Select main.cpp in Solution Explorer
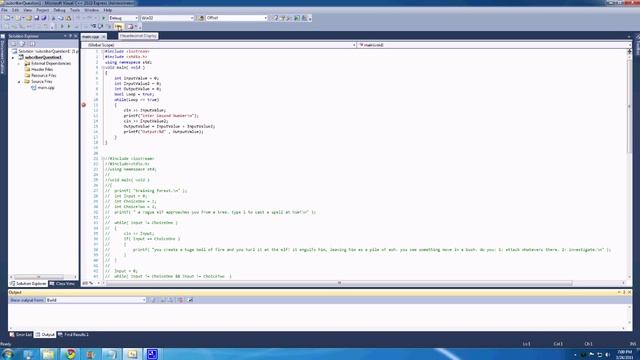The height and width of the screenshot is (360, 640). pyautogui.click(x=46, y=88)
